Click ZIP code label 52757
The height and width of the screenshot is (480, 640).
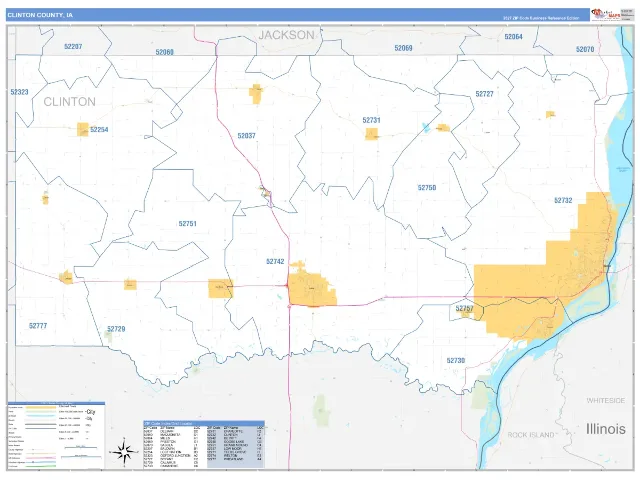(x=464, y=308)
